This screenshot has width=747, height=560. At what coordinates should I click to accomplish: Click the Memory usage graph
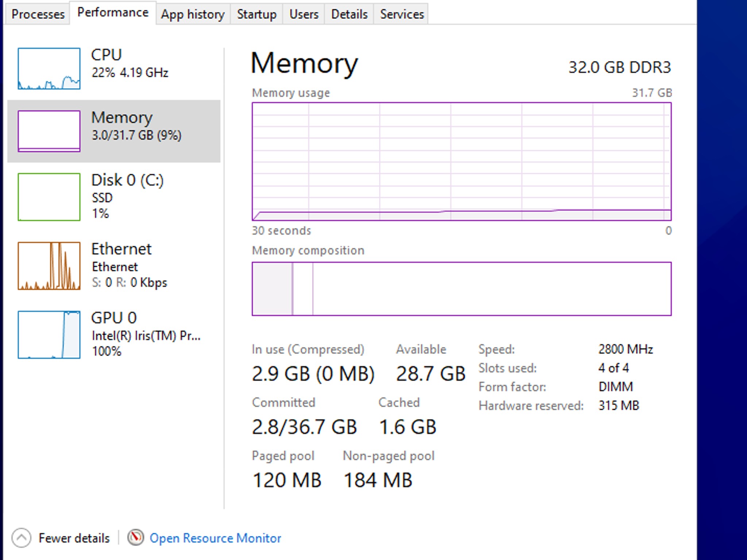pos(461,162)
